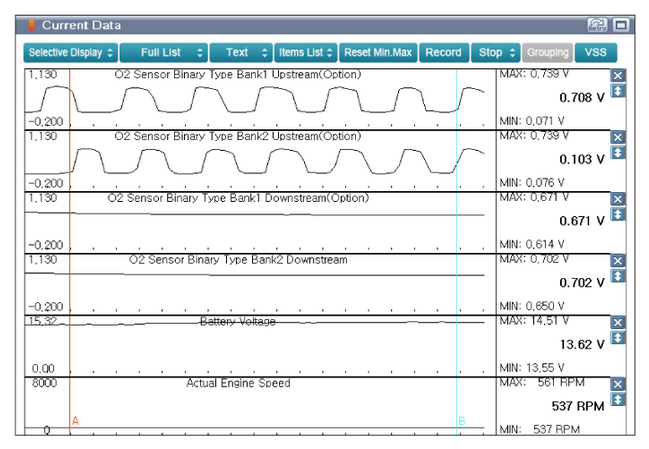Click the Record button
The image size is (649, 449).
click(444, 53)
